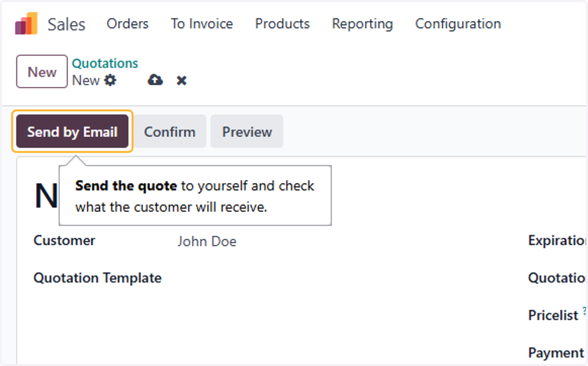Click the New breadcrumb status text
The width and height of the screenshot is (588, 366).
[x=86, y=80]
